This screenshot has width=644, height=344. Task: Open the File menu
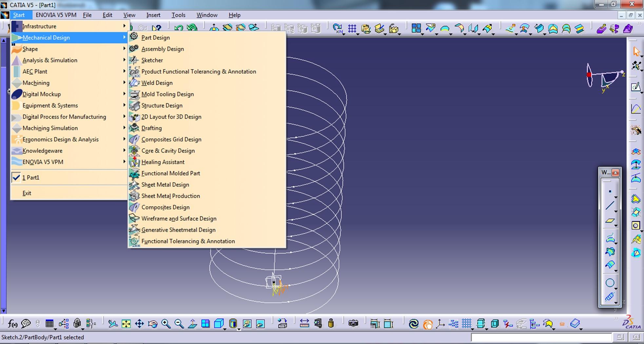click(x=87, y=15)
